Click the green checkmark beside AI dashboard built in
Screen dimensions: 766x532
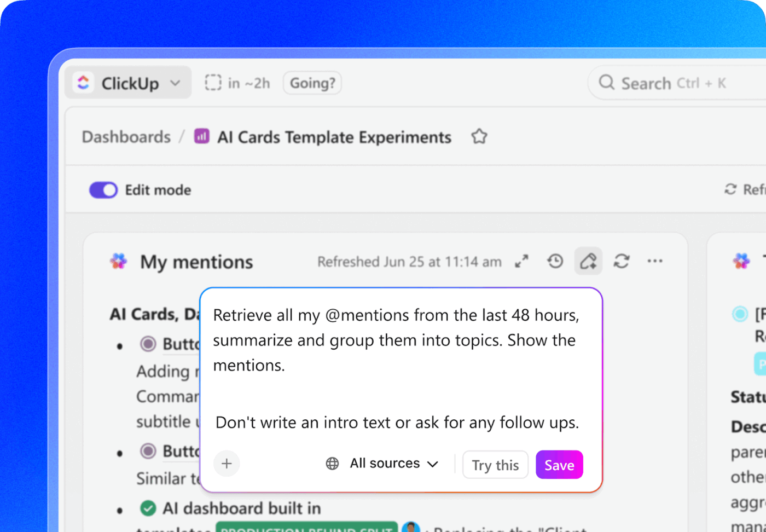point(148,508)
